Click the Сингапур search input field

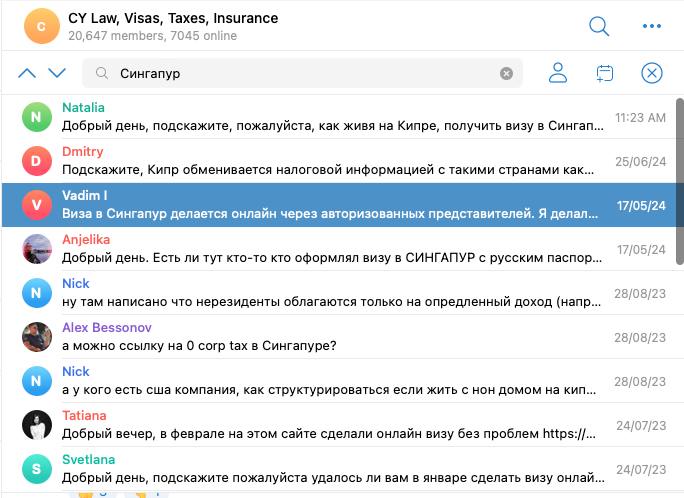click(300, 73)
